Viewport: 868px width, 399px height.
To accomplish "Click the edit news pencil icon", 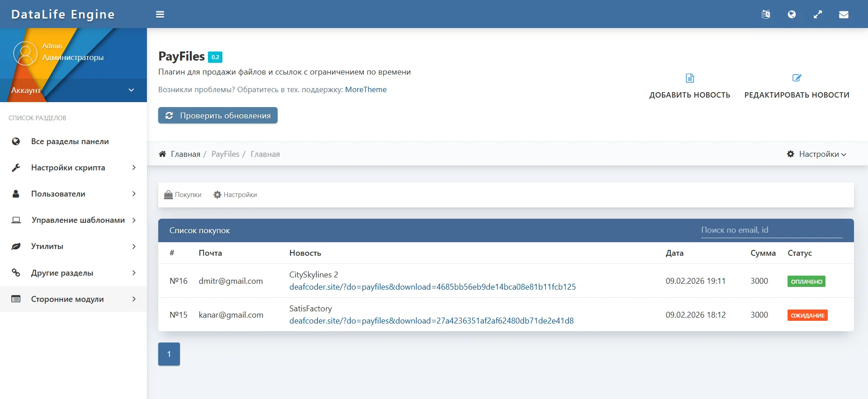I will (797, 78).
